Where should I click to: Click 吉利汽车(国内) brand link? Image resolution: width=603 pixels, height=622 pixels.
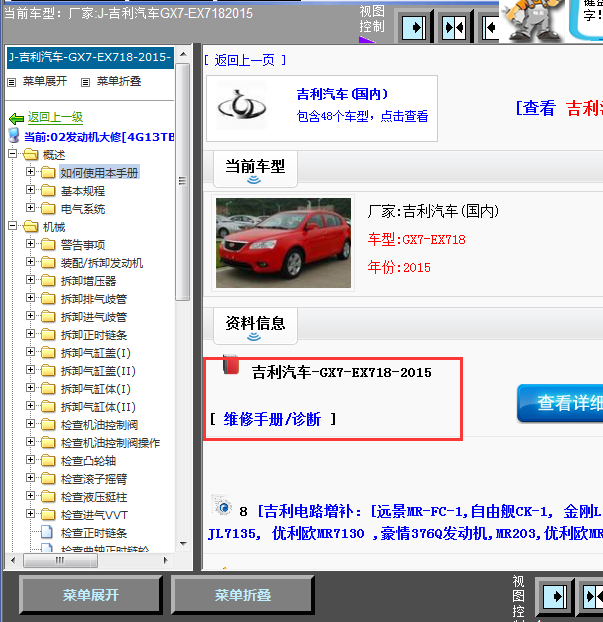tap(342, 94)
